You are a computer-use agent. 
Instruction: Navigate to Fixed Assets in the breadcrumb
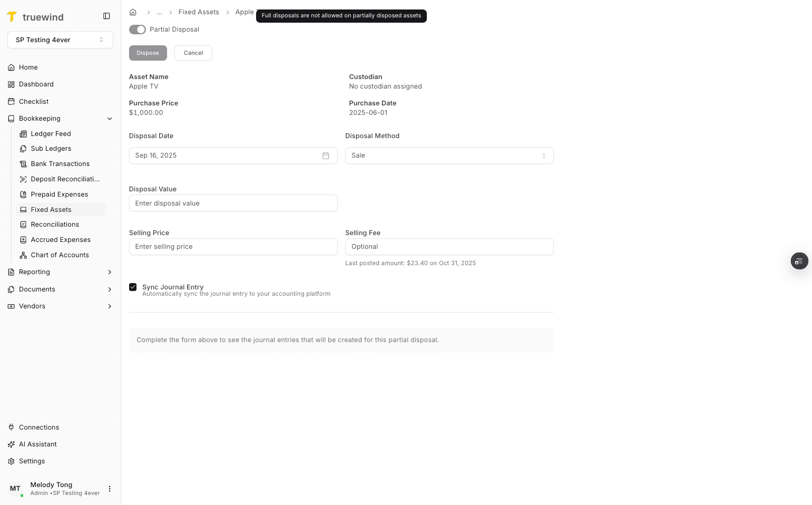point(199,12)
